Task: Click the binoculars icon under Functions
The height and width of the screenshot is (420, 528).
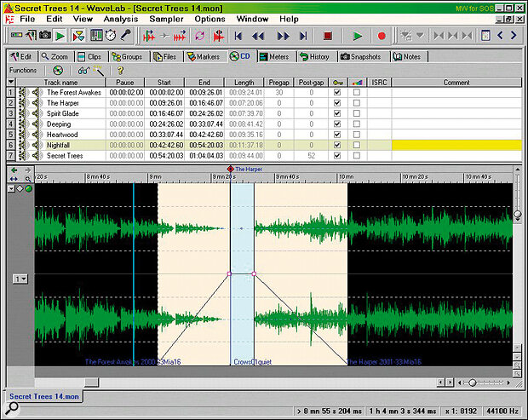Action: pos(83,70)
